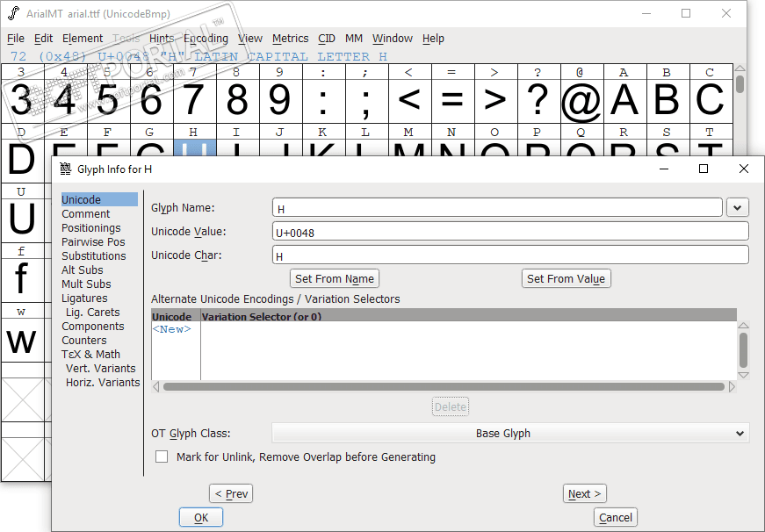Click the Unicode Char input field
This screenshot has height=532, width=765.
(510, 255)
